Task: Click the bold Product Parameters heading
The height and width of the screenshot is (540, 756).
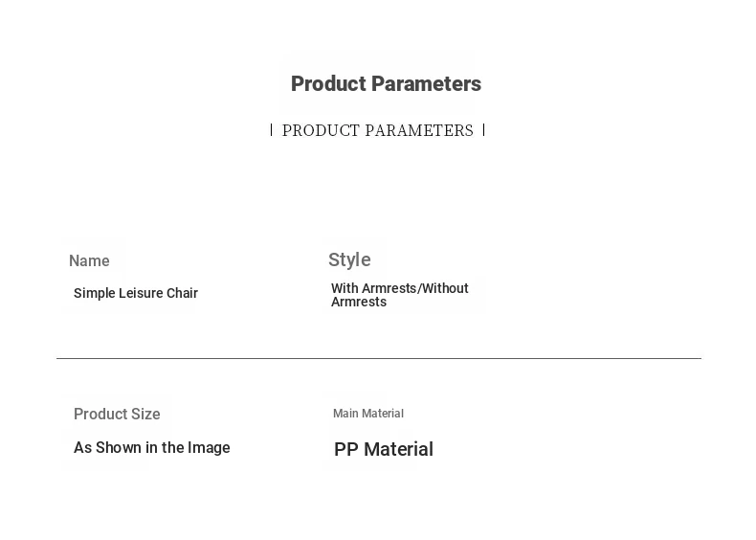Action: (x=386, y=84)
